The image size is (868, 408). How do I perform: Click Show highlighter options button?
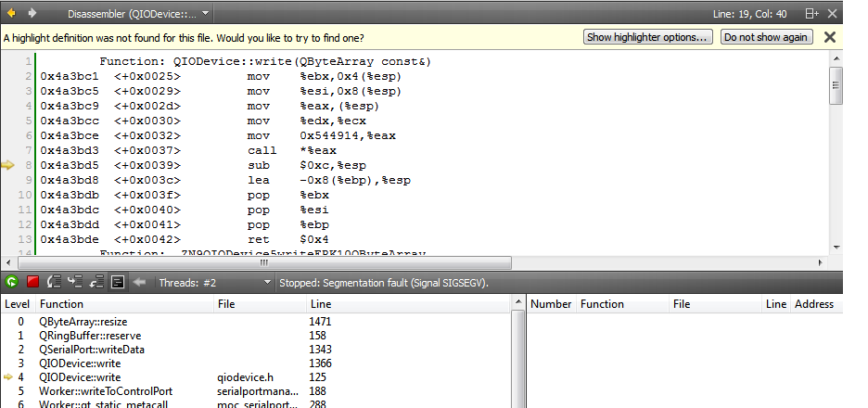[647, 37]
